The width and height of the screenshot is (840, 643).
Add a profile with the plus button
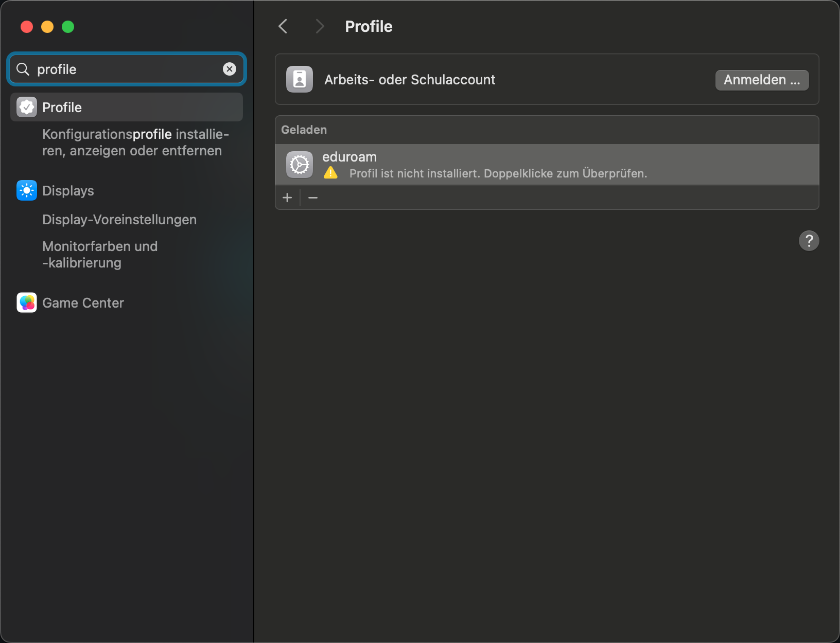[x=287, y=198]
